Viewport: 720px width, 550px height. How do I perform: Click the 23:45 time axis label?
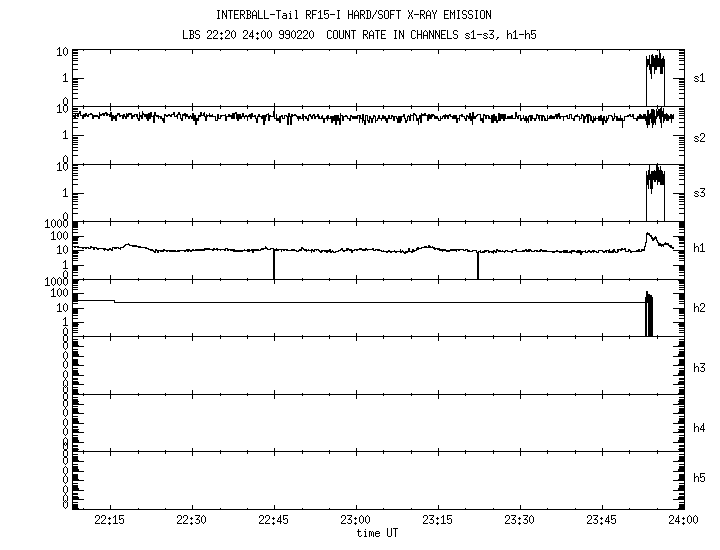point(601,520)
